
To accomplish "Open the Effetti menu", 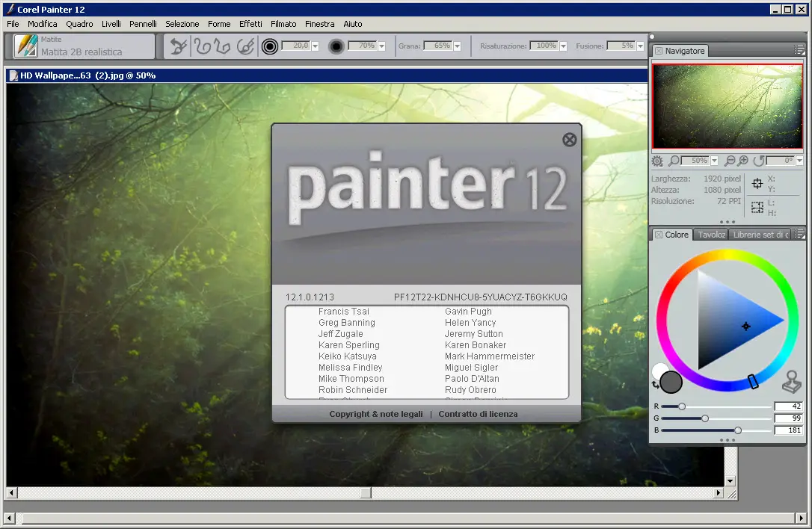I will (x=250, y=24).
